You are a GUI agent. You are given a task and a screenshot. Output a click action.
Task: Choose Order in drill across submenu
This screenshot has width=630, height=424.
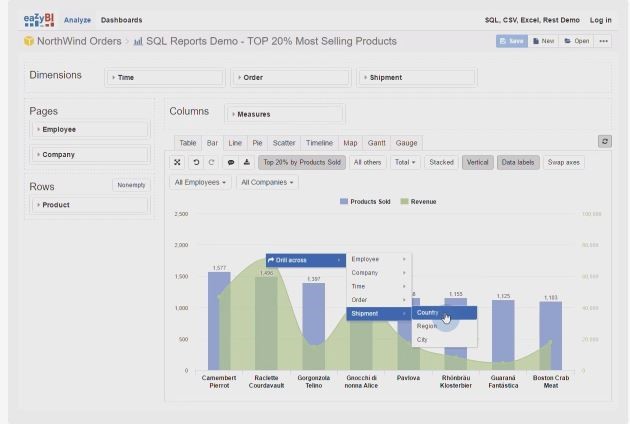(x=378, y=300)
